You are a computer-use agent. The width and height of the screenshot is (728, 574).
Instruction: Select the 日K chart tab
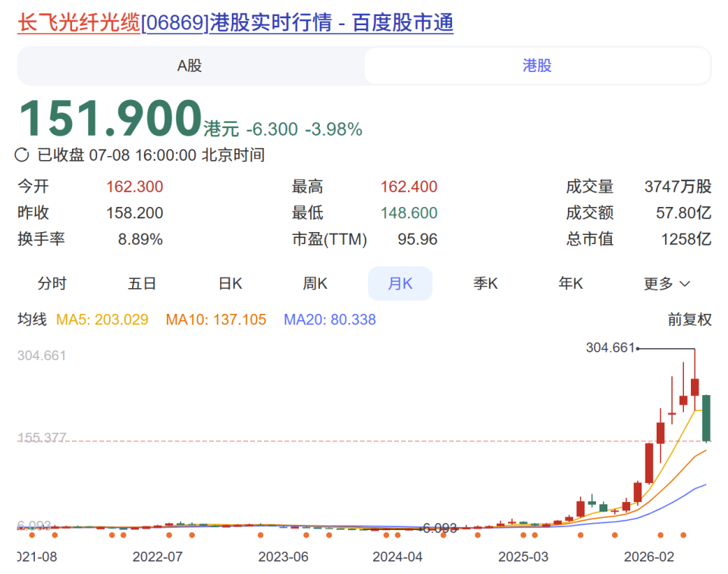coord(231,284)
